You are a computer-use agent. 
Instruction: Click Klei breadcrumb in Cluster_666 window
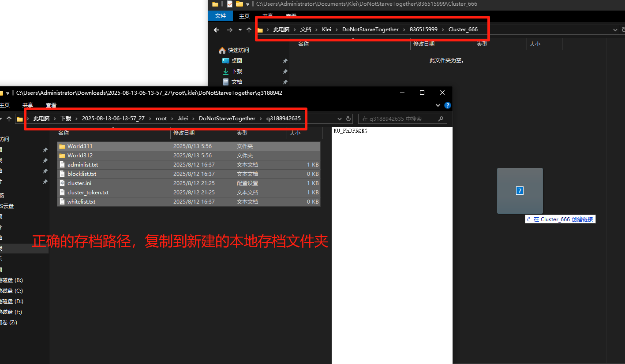pos(326,30)
